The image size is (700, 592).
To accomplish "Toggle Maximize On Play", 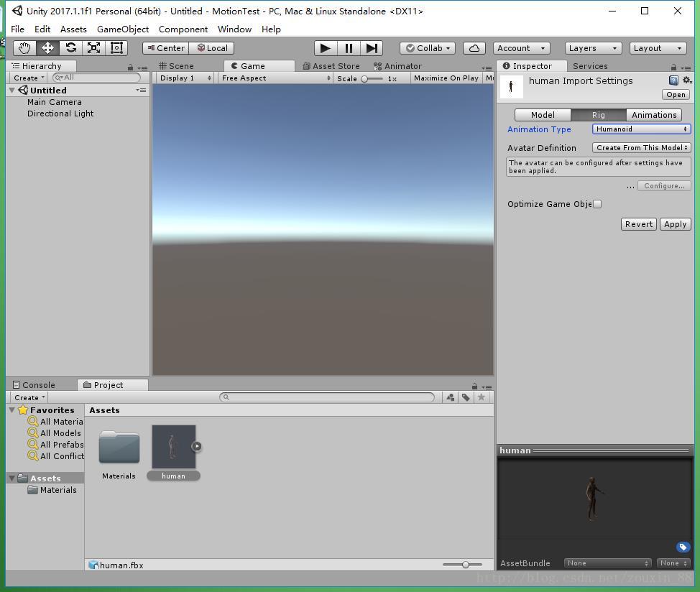I will click(446, 78).
